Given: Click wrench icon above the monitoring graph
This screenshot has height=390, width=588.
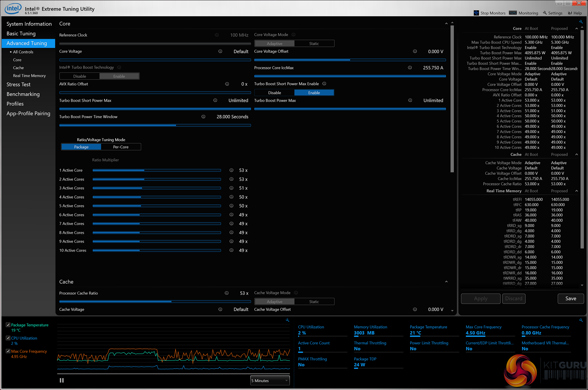Looking at the screenshot, I should click(287, 320).
